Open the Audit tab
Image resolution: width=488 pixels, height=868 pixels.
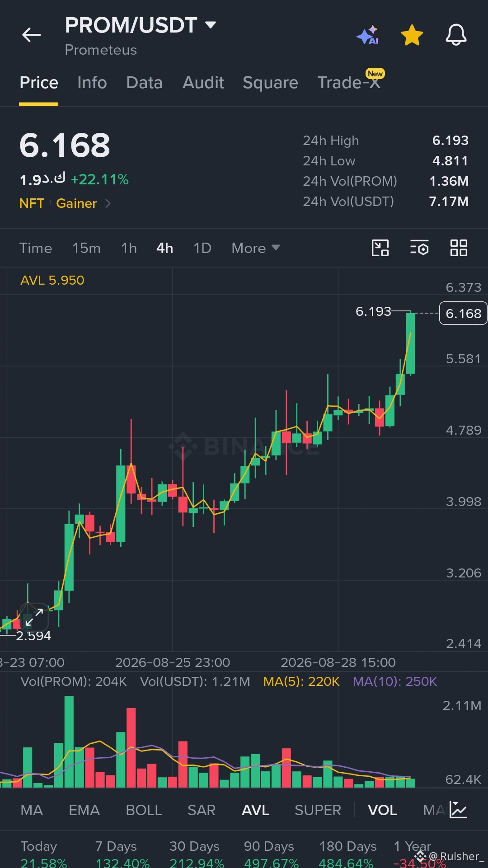click(203, 83)
